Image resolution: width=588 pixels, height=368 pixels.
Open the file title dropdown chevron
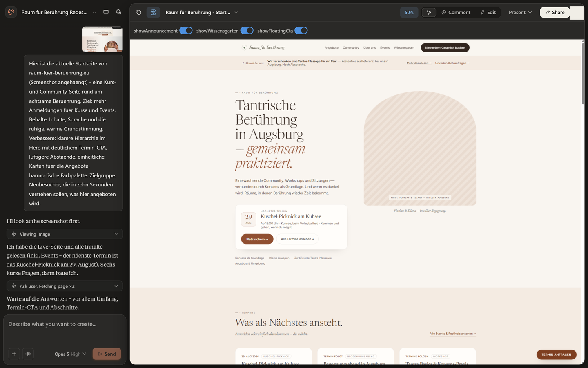[236, 13]
